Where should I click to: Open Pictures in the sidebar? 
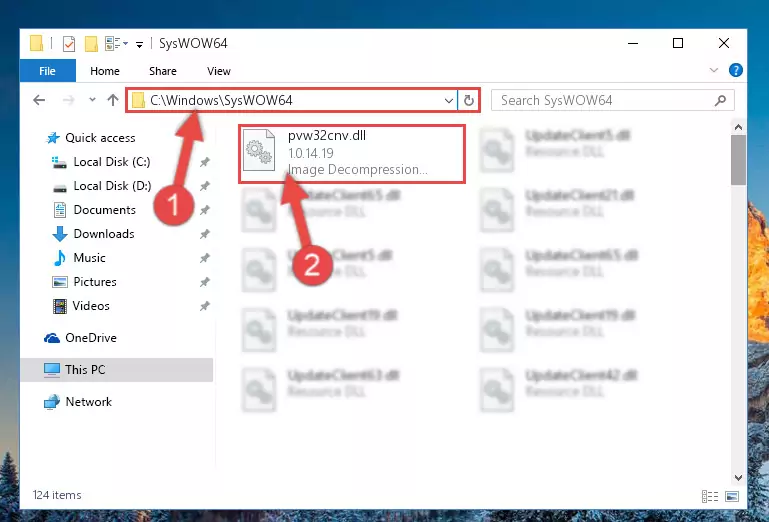pos(95,282)
